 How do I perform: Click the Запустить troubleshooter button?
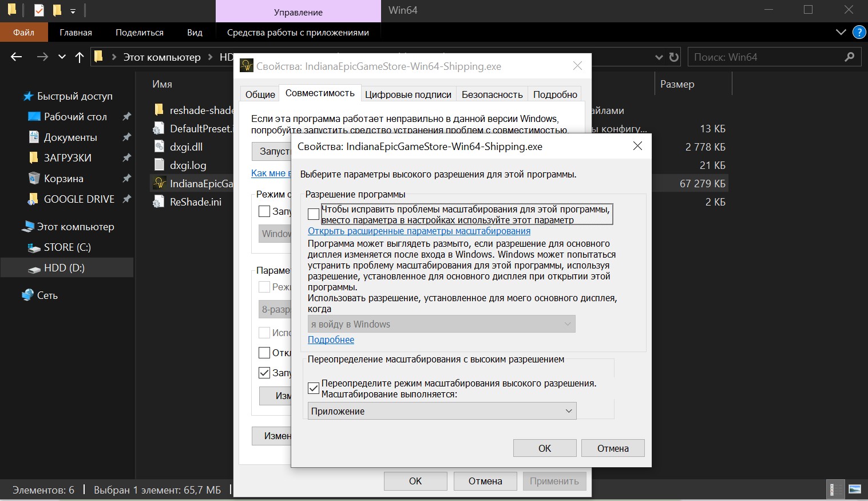coord(272,151)
